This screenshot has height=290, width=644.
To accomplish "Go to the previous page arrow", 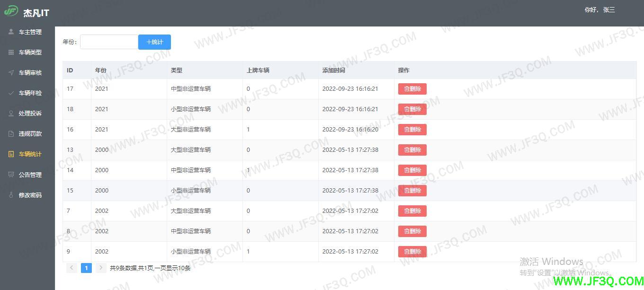I will (72, 268).
